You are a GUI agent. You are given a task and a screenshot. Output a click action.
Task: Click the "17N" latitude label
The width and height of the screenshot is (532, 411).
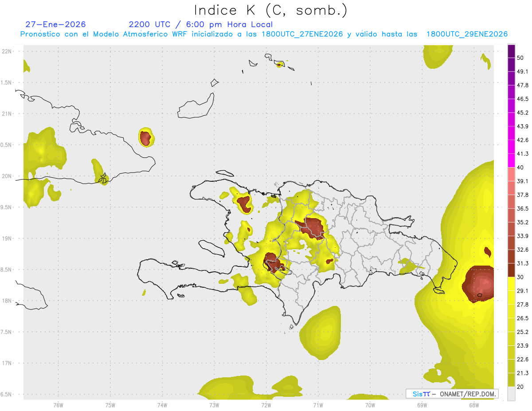8,363
